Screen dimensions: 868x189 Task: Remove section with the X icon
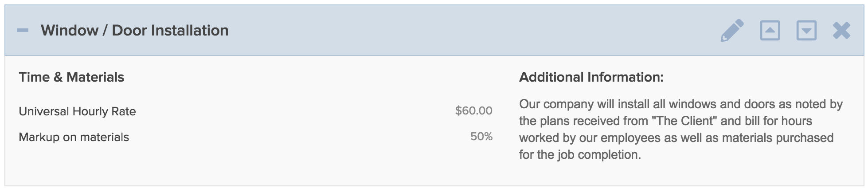tap(841, 31)
